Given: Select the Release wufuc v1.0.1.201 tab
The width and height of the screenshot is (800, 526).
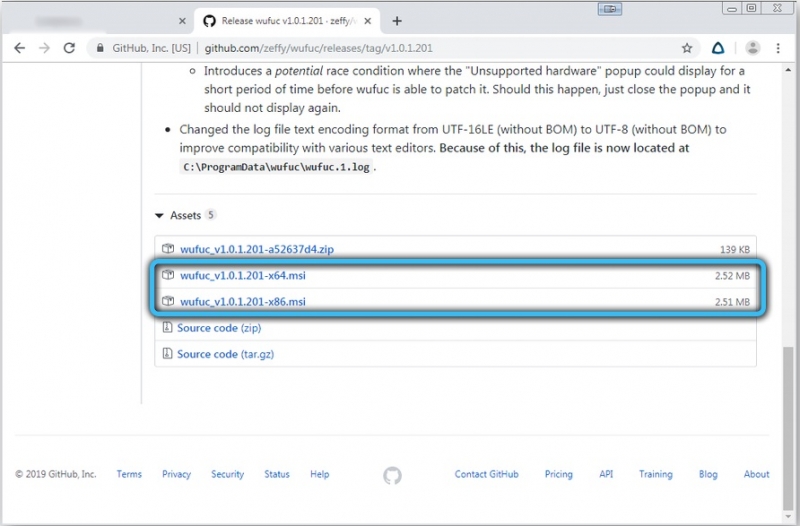Looking at the screenshot, I should 287,21.
